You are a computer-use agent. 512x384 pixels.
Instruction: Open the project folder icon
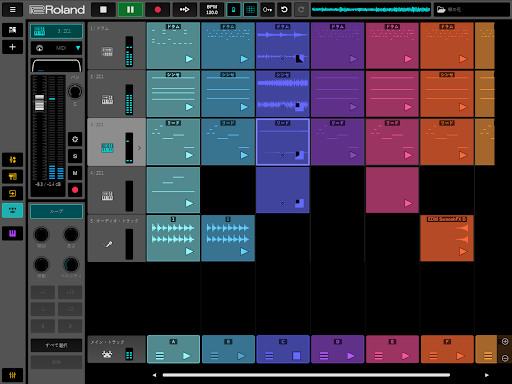pos(441,10)
